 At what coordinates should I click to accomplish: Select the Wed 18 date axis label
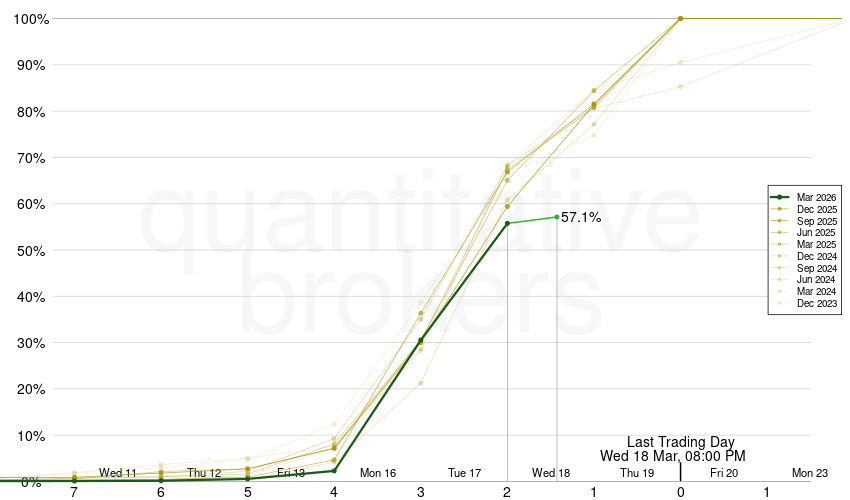pos(551,473)
